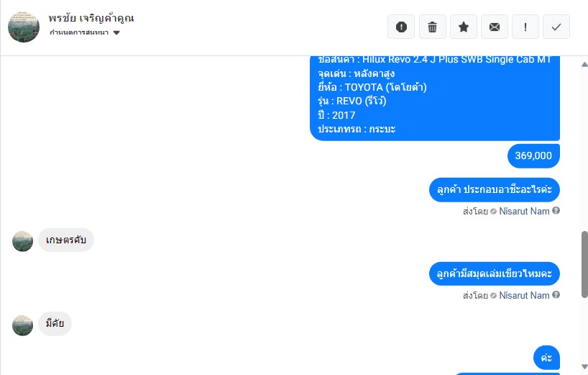The image size is (588, 375).
Task: Open the customer name link in the header
Action: click(91, 18)
